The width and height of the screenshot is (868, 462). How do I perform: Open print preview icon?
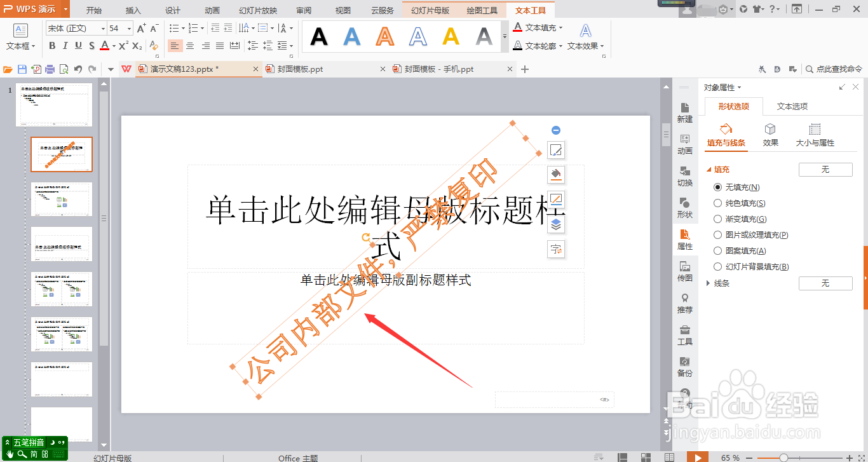(x=64, y=69)
